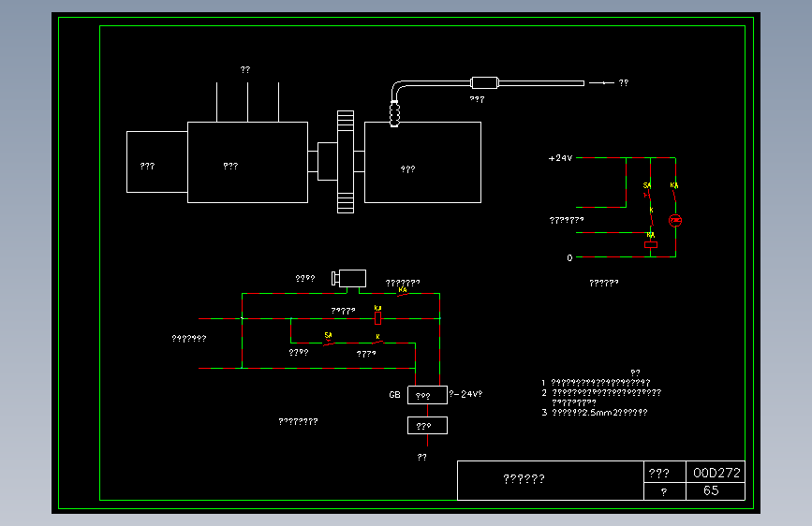Select the camera-shaped symbol in the lower circuit
Screen dimensions: 812x526
pyautogui.click(x=349, y=279)
